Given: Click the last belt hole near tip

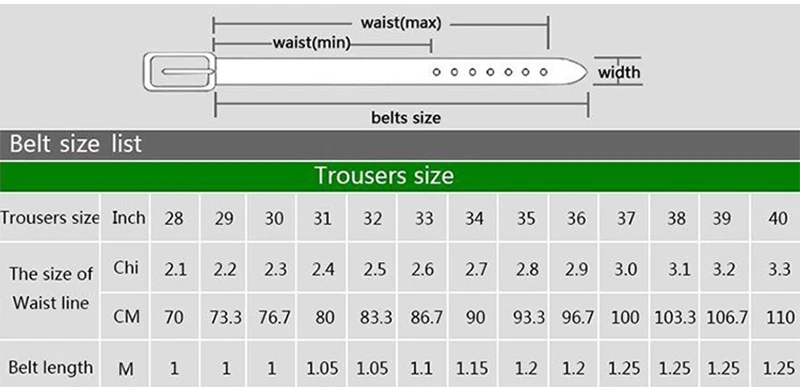Looking at the screenshot, I should [x=543, y=72].
